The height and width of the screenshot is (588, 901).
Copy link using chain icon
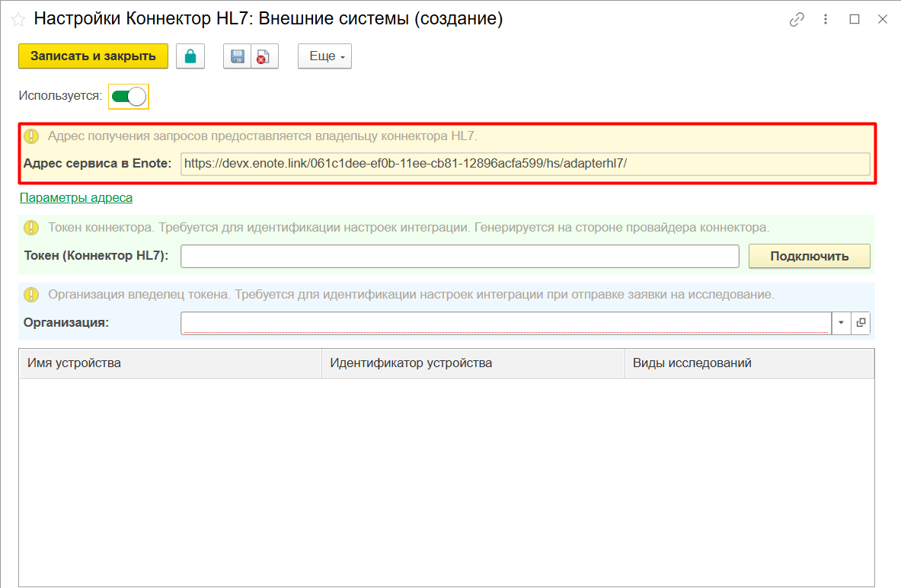pos(797,20)
